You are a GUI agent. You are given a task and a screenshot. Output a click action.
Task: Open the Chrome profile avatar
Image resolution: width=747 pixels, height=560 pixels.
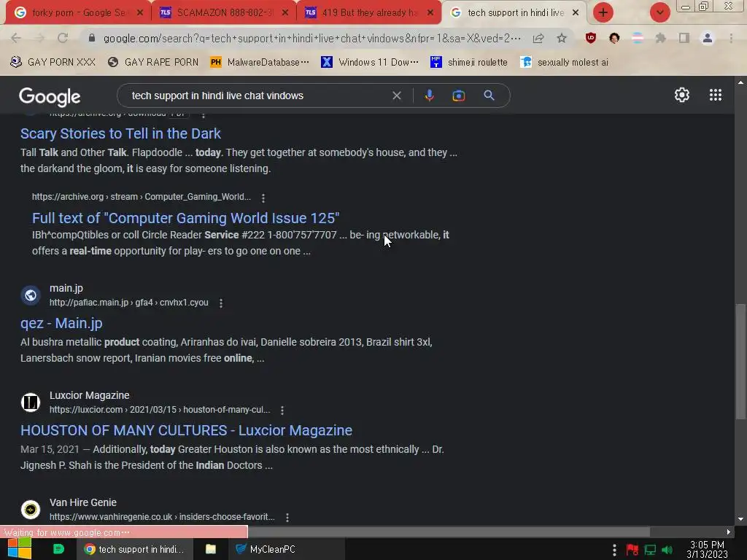tap(708, 38)
